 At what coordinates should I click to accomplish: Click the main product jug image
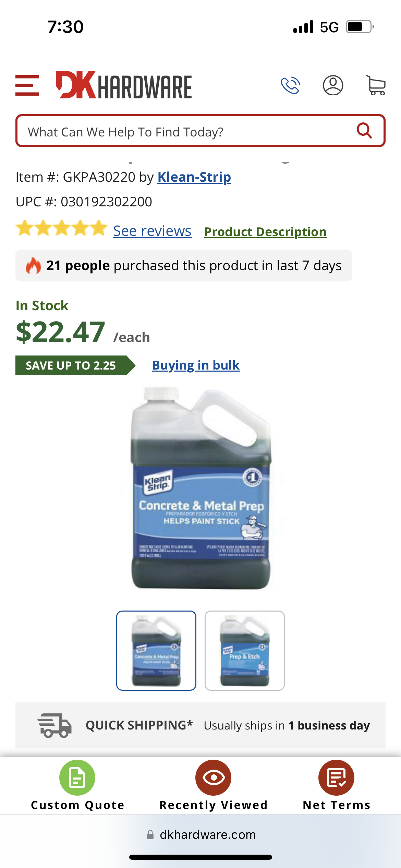pyautogui.click(x=201, y=489)
